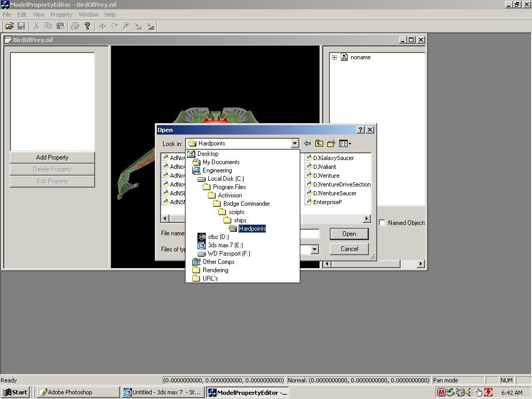Select Activision folder in the list
This screenshot has width=532, height=399.
coord(230,195)
